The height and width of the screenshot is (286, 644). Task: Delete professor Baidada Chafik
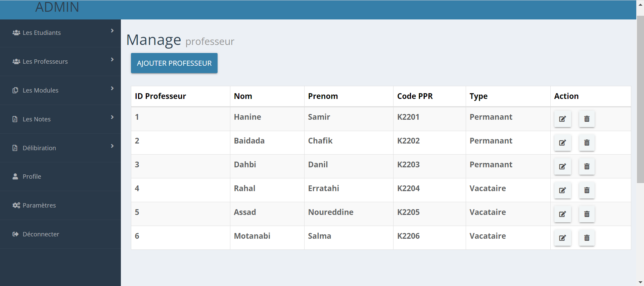586,142
